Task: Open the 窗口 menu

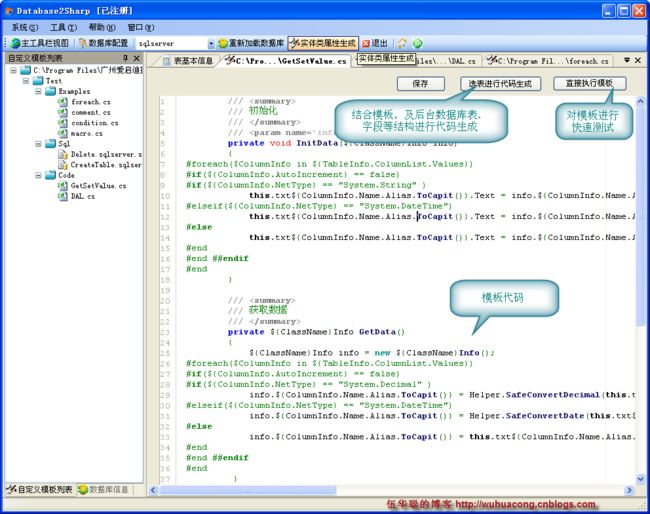Action: click(x=141, y=27)
